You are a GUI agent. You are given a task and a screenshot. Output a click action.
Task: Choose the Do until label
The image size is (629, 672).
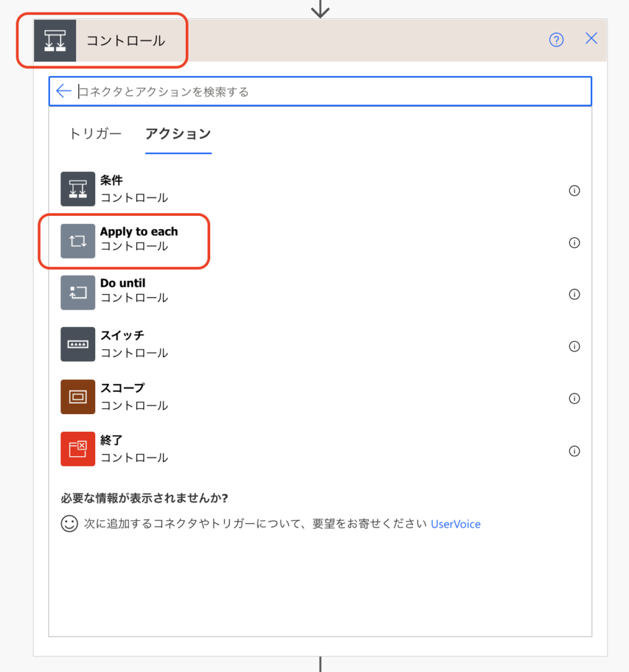pos(123,283)
